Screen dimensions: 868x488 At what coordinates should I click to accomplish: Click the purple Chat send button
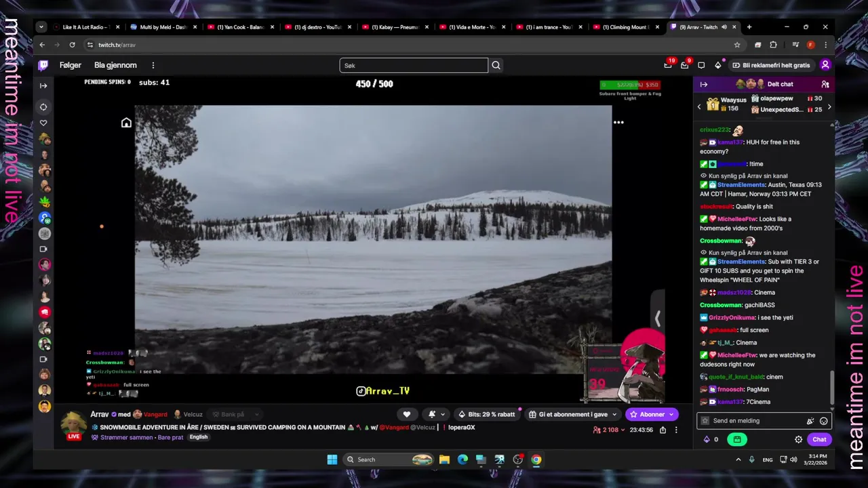820,439
